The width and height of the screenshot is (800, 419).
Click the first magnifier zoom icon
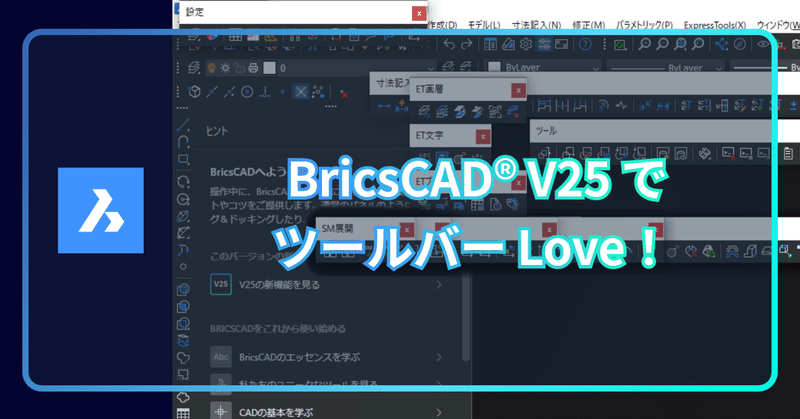pyautogui.click(x=644, y=44)
